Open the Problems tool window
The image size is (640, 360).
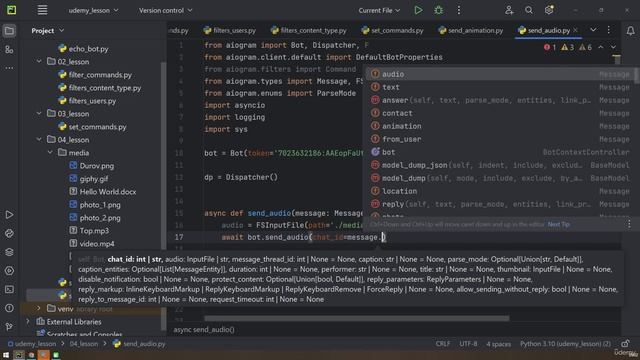9,308
